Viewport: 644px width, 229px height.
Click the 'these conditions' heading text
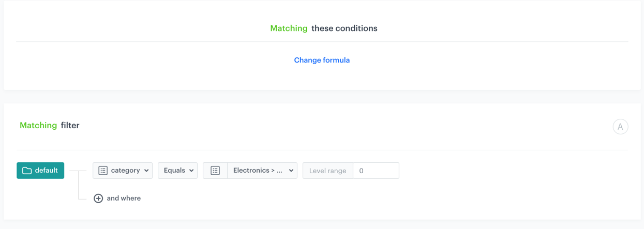tap(344, 28)
